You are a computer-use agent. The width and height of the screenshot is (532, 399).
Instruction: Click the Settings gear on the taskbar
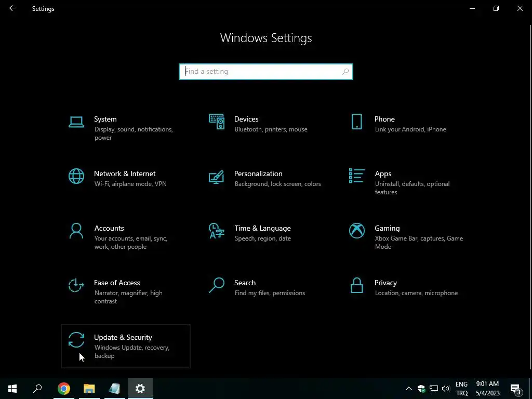point(140,389)
